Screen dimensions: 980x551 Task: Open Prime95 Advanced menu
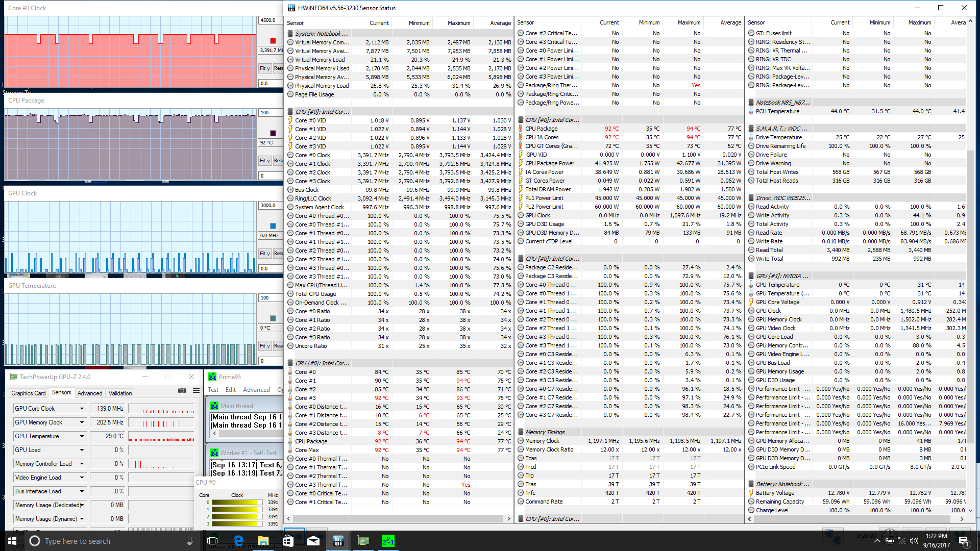(x=256, y=390)
